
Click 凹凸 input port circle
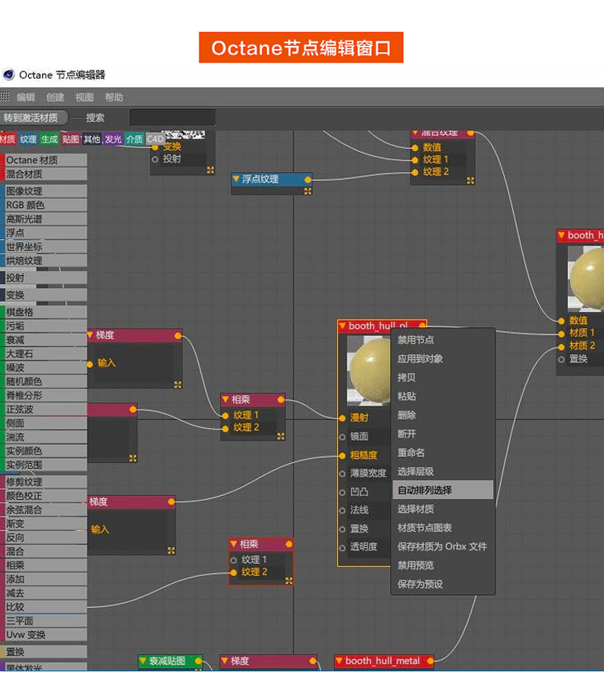[x=343, y=492]
